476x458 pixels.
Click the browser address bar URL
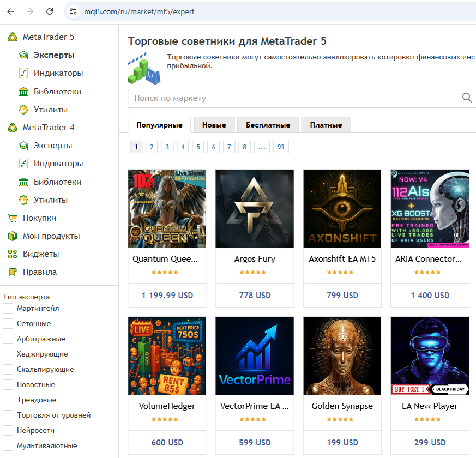(x=139, y=11)
